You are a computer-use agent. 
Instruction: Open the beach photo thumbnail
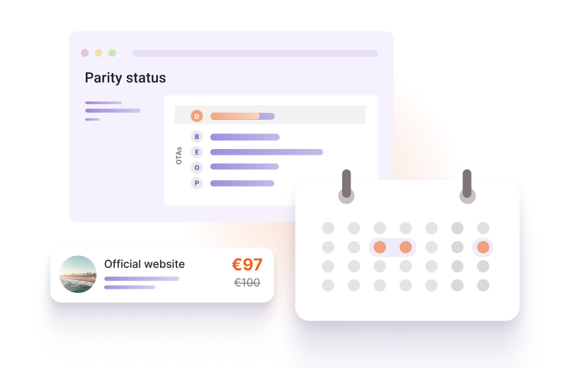tap(78, 274)
